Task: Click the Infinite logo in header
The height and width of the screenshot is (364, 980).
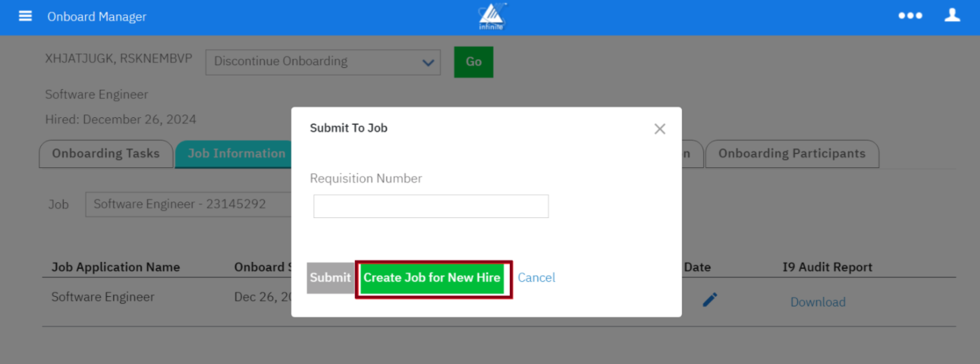Action: [491, 16]
